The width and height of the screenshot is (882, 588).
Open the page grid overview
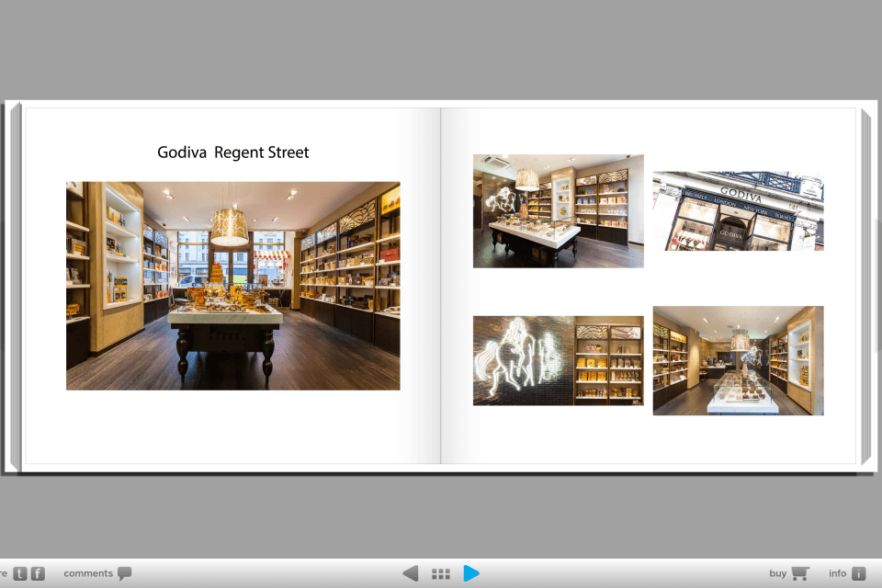(441, 573)
